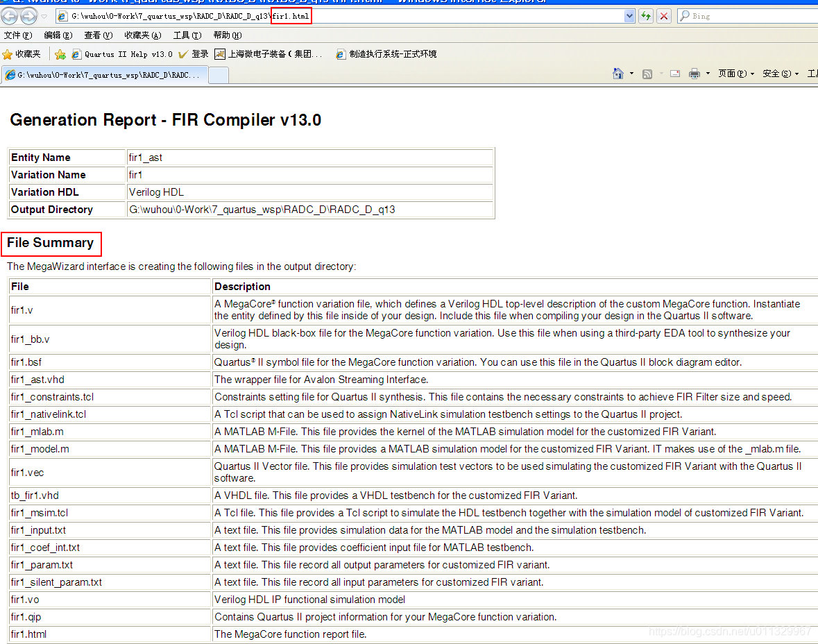Click the Generation Report - FIR Compiler v13.0 title
818x644 pixels.
tap(165, 120)
